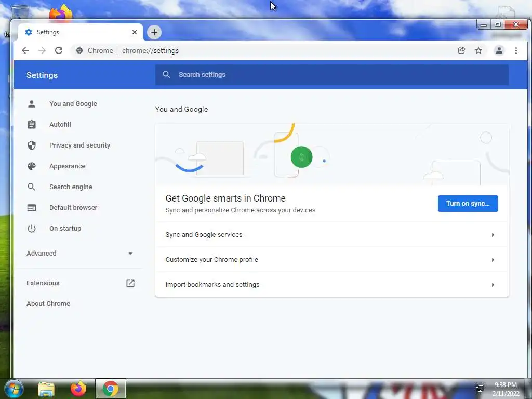Viewport: 532px width, 399px height.
Task: Open About Chrome
Action: (x=48, y=303)
